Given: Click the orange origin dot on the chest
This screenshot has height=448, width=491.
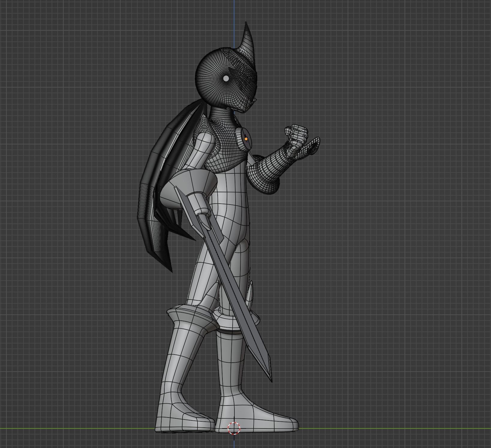Looking at the screenshot, I should point(246,139).
